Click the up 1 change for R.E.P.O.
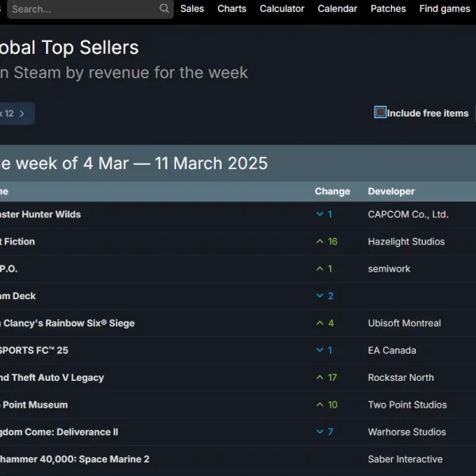476x476 pixels. [x=324, y=269]
